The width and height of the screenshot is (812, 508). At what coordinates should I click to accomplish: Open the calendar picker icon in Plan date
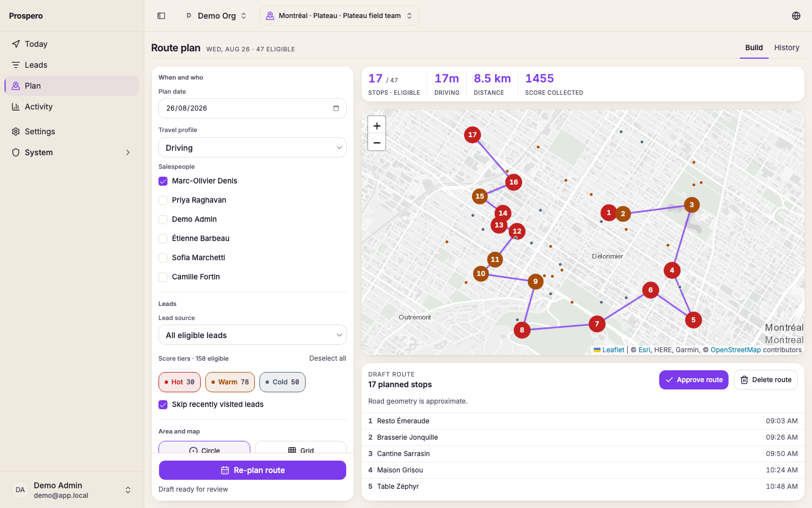336,108
